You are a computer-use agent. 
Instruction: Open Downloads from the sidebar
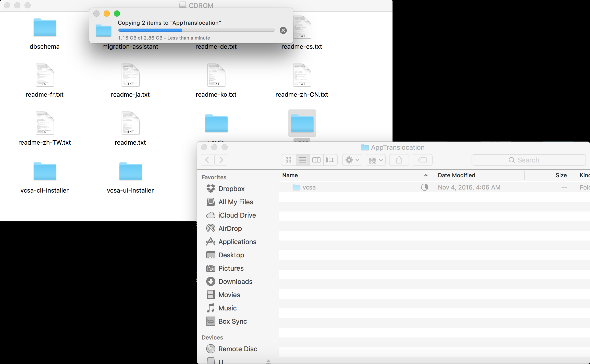tap(235, 281)
